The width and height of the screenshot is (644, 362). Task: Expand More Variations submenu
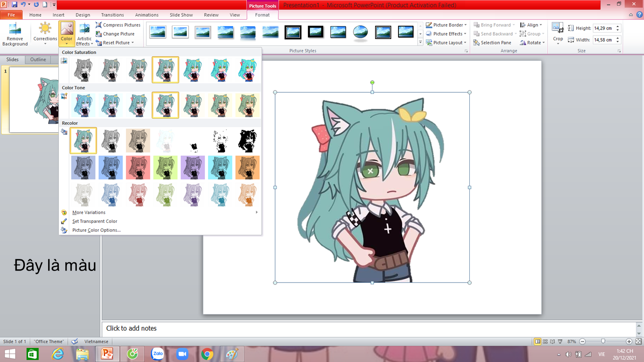[161, 213]
